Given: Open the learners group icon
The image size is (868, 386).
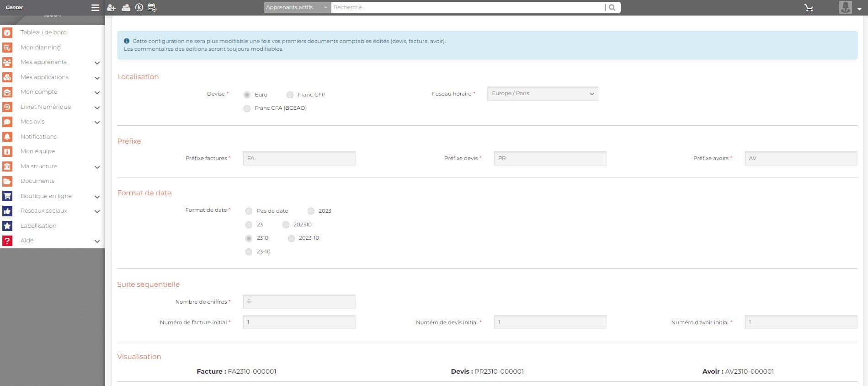Looking at the screenshot, I should point(126,8).
